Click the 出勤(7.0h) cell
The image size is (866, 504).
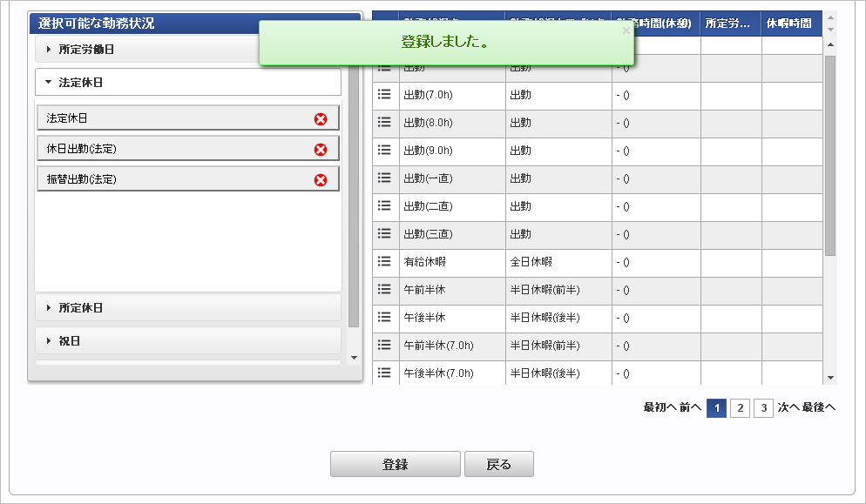coord(452,95)
